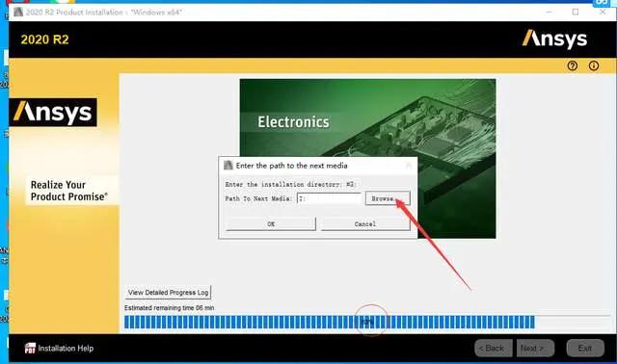This screenshot has width=617, height=364.
Task: Maximize the installer window
Action: coord(576,12)
